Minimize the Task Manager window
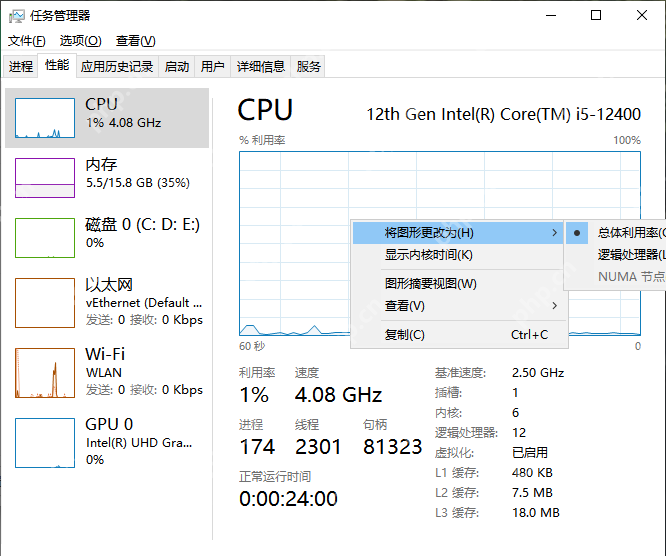Screen dimensions: 666x556 tap(551, 16)
